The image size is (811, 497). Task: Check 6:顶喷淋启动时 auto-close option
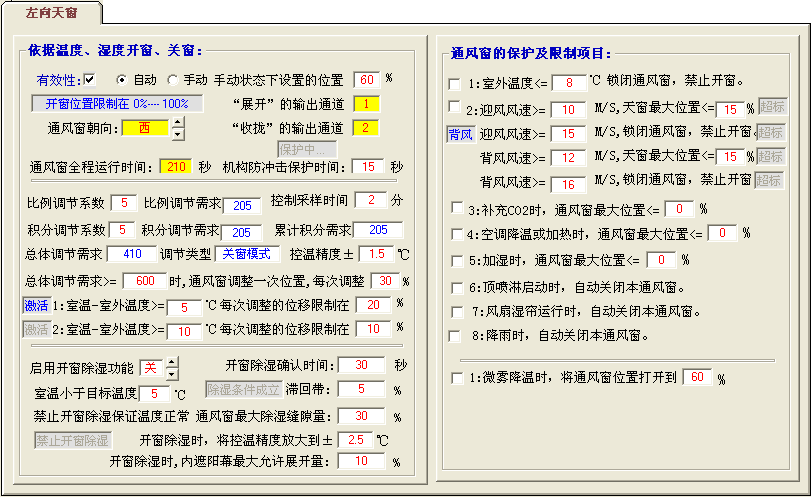pos(455,287)
